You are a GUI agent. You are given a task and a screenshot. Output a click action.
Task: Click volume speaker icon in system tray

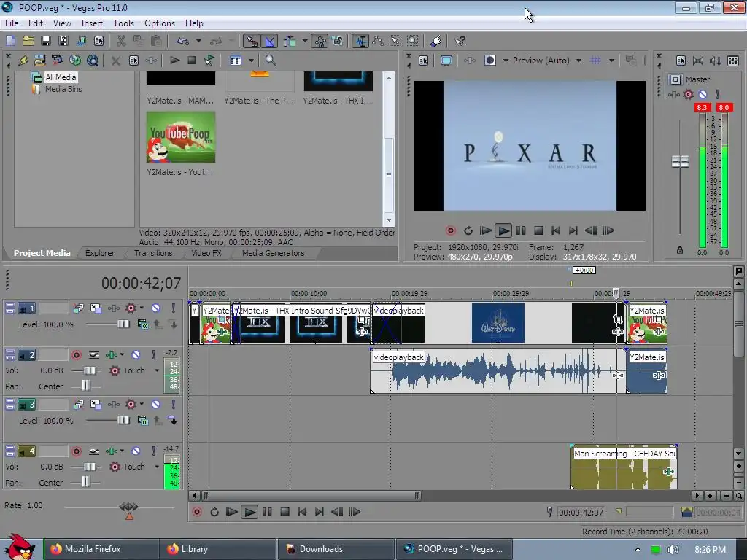tap(673, 550)
